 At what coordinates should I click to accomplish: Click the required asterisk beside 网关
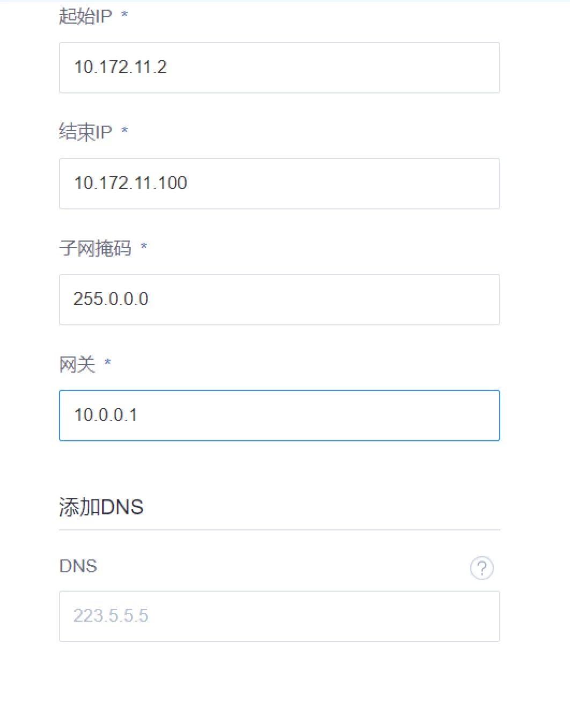pos(107,362)
